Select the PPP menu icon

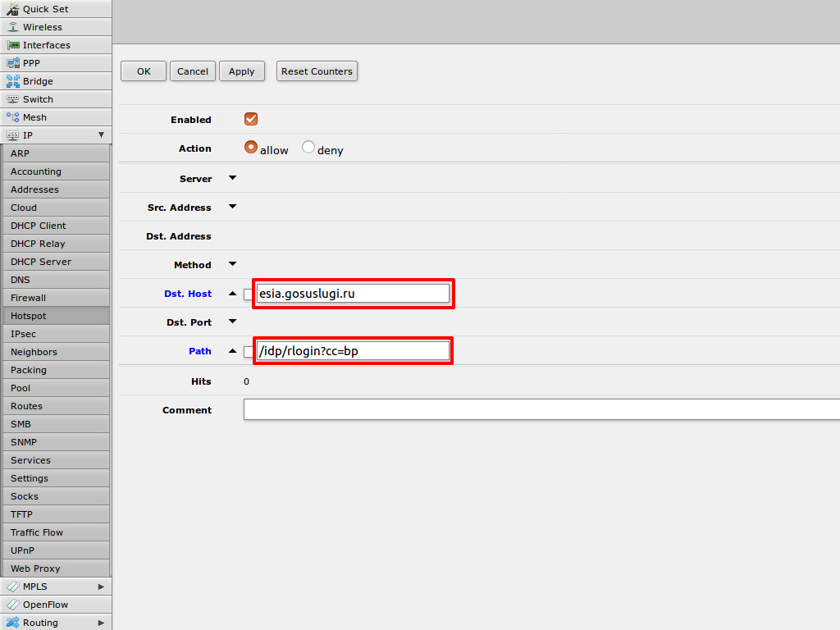point(12,63)
